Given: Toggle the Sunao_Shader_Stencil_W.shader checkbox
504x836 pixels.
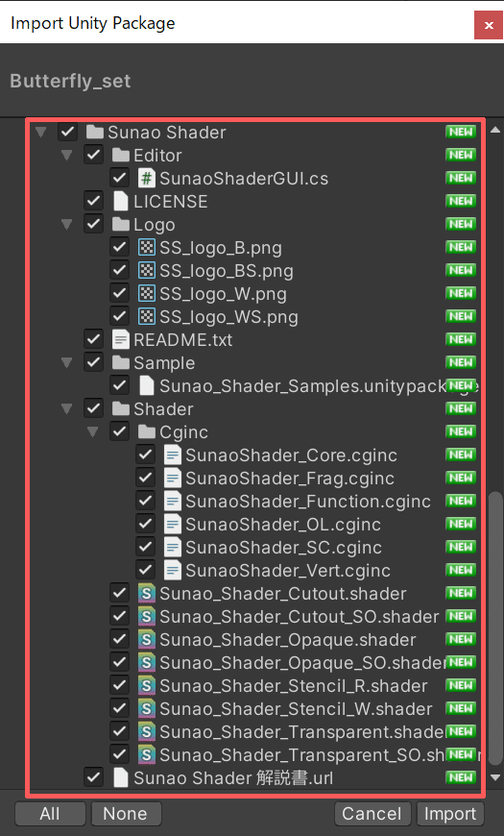Looking at the screenshot, I should pos(119,708).
